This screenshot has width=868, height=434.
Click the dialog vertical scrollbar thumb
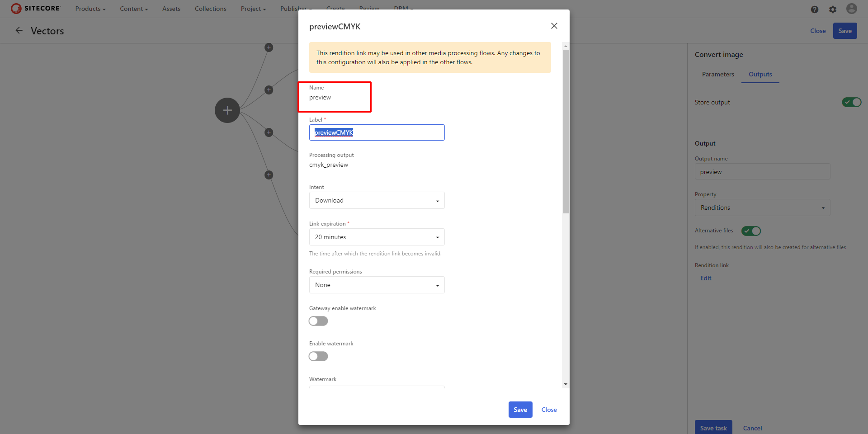(566, 131)
